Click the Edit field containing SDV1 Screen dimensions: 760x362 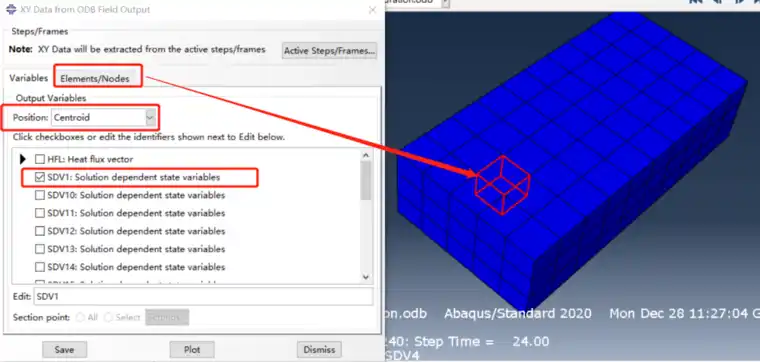(203, 297)
